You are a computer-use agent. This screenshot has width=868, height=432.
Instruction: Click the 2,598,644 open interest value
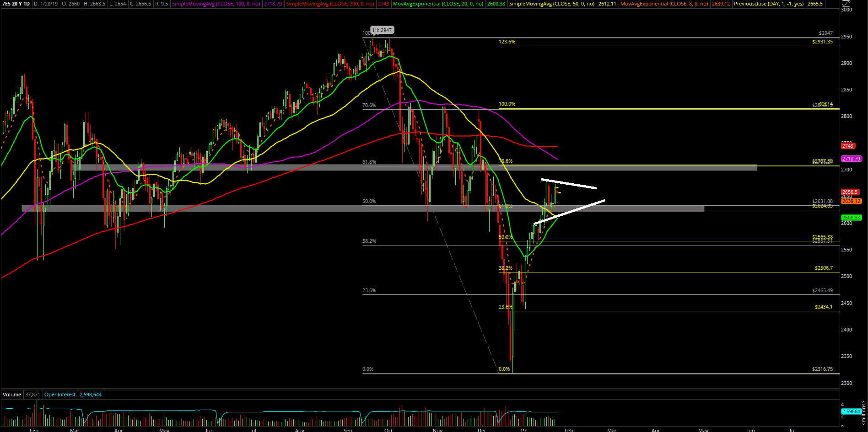tap(91, 395)
